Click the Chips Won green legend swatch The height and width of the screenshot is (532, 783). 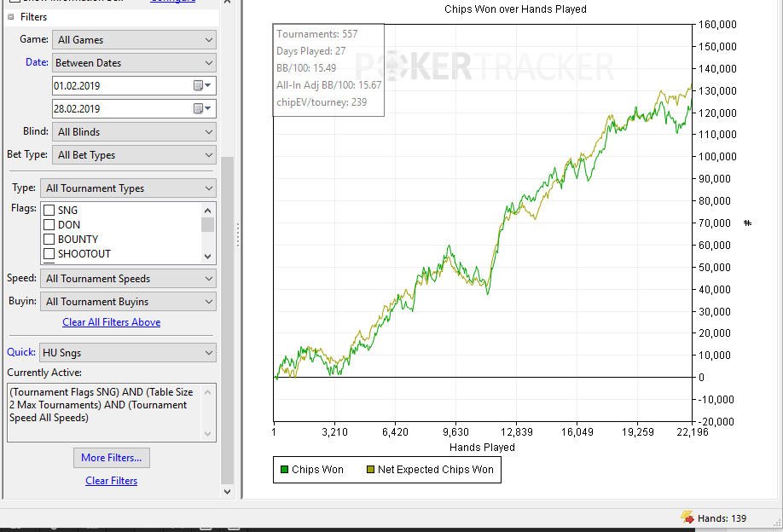[x=285, y=470]
